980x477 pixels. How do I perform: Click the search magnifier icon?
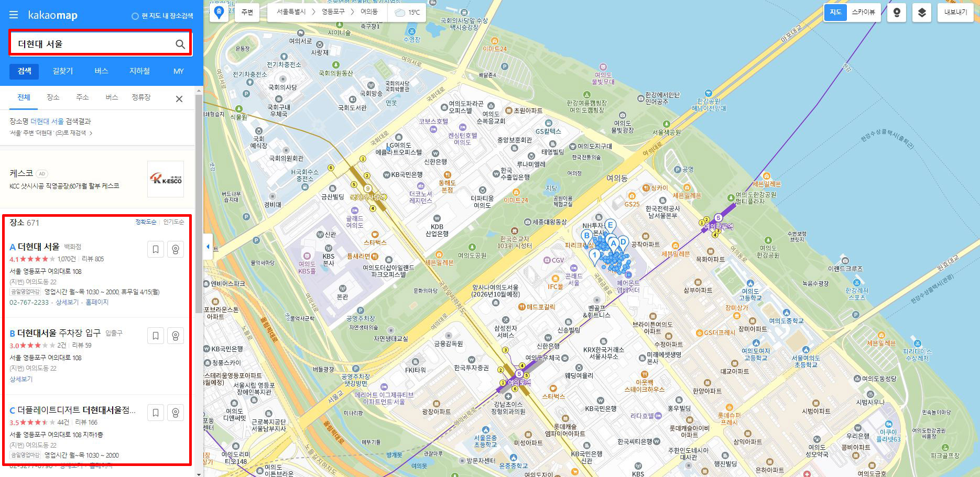[x=180, y=44]
